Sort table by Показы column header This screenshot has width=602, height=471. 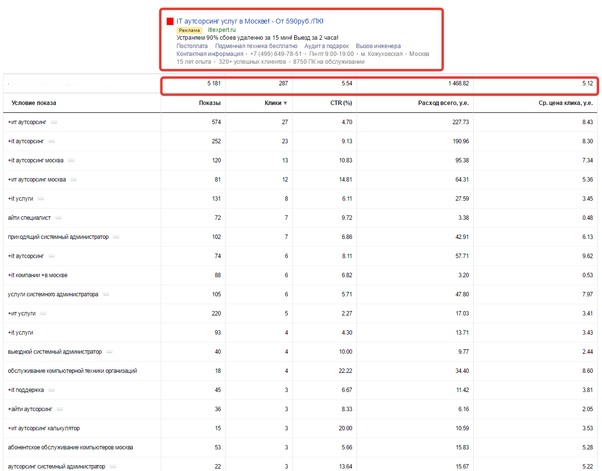point(210,103)
